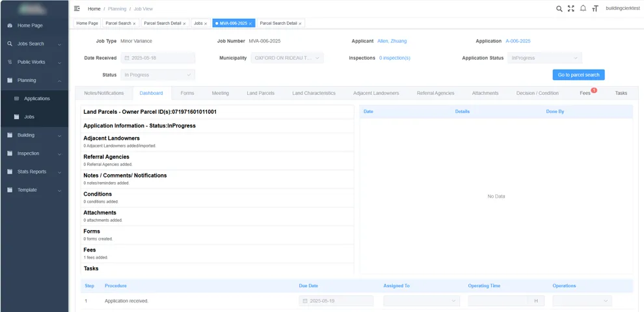Open the Operations dropdown for step 1
The height and width of the screenshot is (312, 644).
click(x=582, y=301)
